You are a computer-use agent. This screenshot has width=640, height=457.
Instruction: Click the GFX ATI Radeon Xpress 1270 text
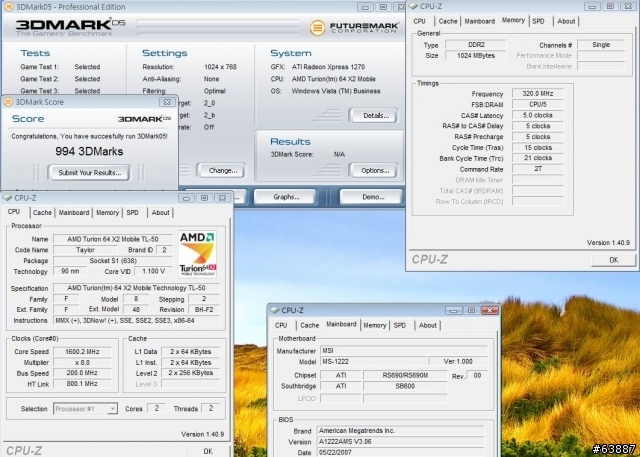tap(328, 67)
